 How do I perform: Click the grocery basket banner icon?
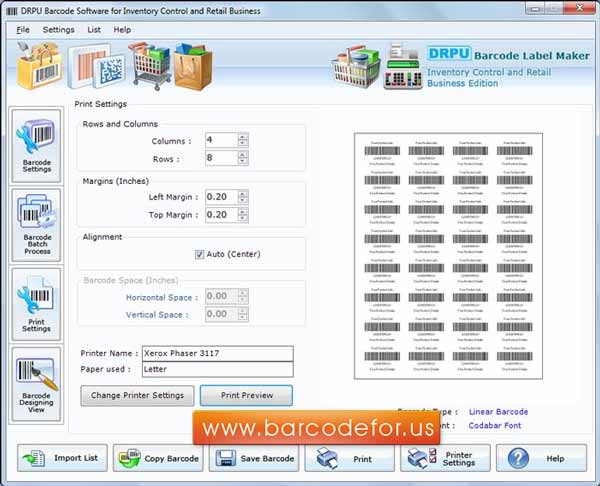click(x=356, y=67)
